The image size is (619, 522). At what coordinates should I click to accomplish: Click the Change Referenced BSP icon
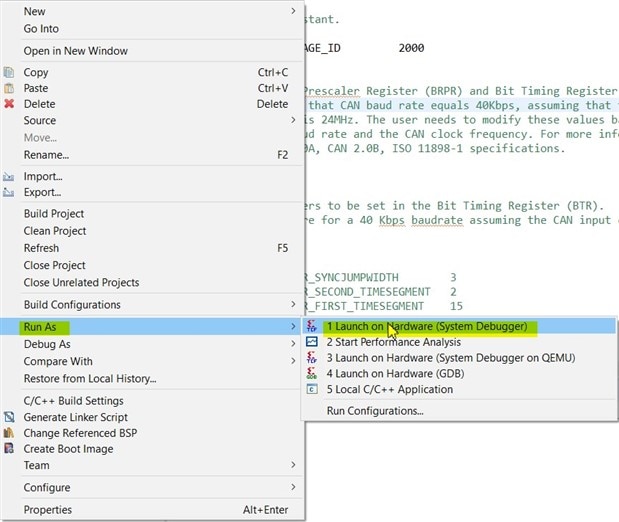click(9, 433)
